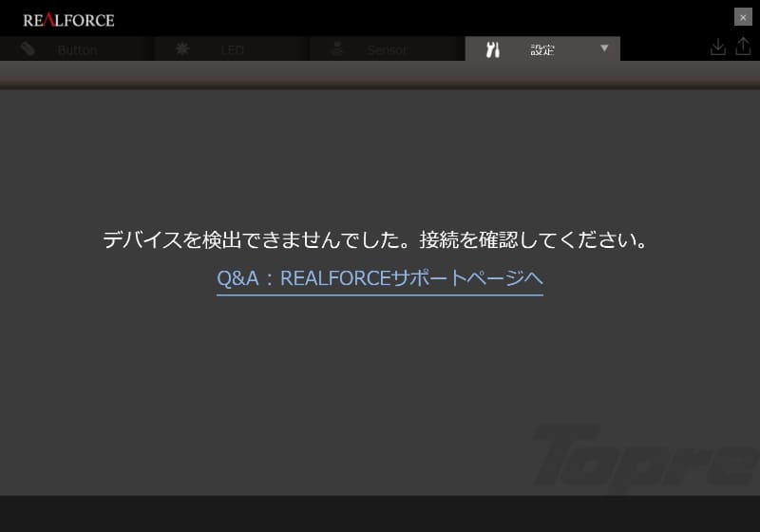Open the LED tab
This screenshot has height=532, width=760.
pos(232,49)
